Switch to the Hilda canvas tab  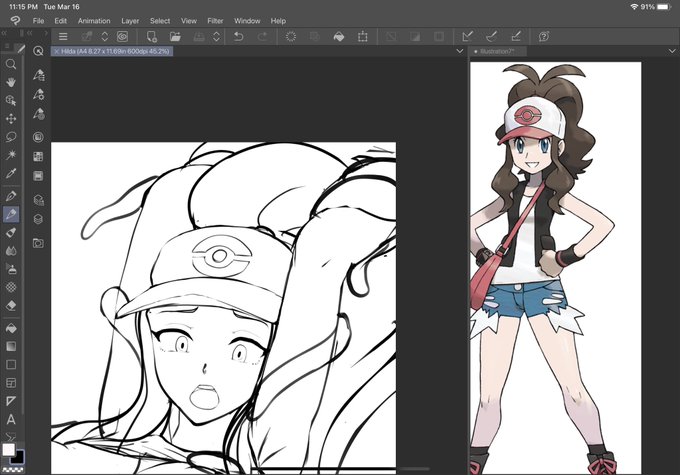pos(112,51)
